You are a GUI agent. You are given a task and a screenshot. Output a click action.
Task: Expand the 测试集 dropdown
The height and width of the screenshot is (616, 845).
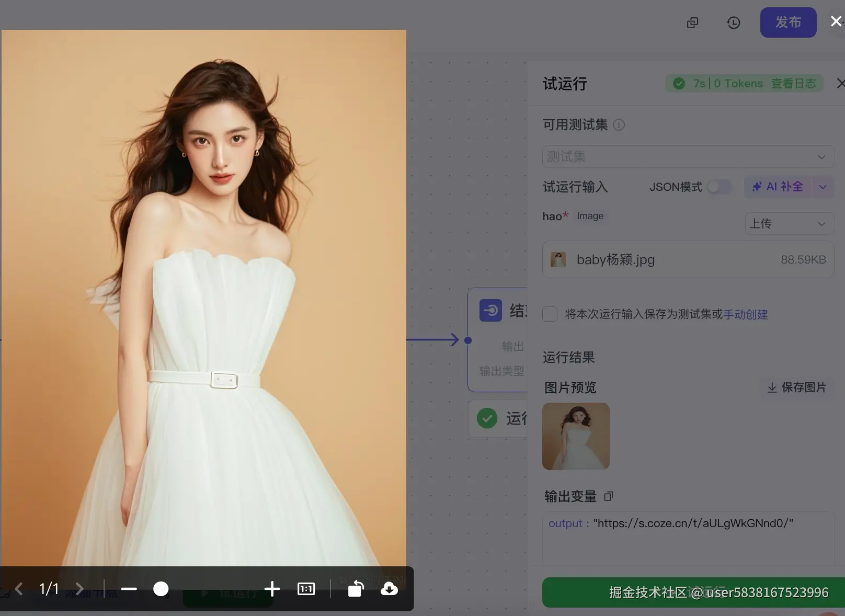coord(688,156)
